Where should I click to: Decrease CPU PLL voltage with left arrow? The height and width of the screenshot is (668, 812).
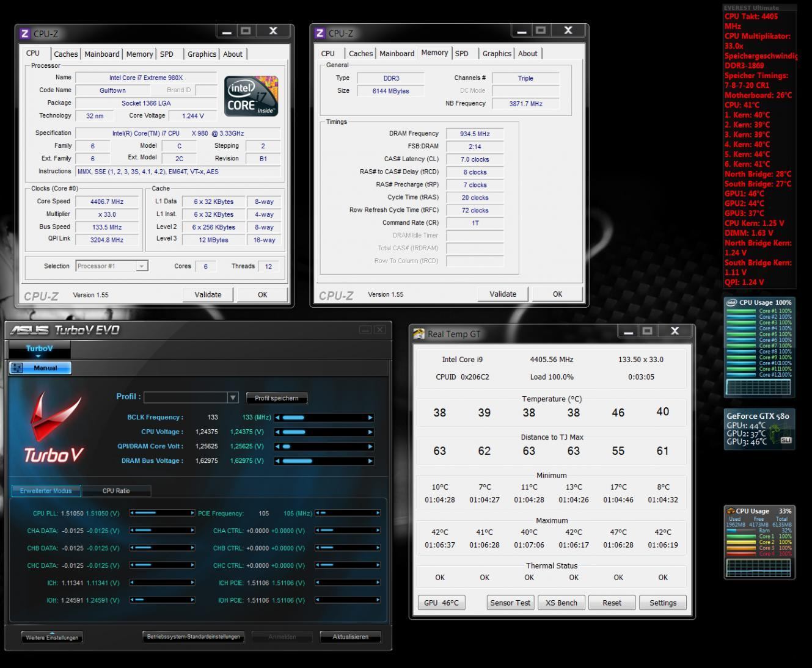(x=133, y=514)
